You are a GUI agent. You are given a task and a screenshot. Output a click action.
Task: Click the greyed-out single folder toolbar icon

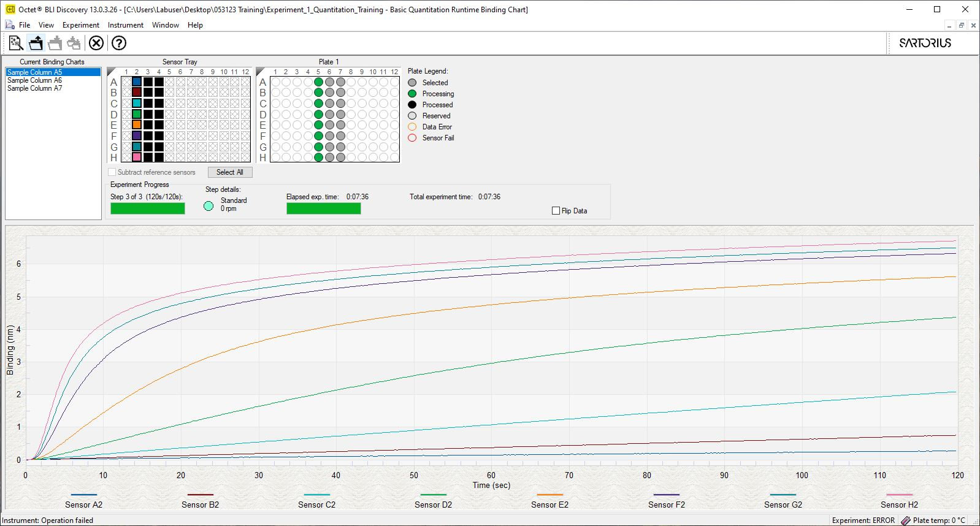pos(55,42)
